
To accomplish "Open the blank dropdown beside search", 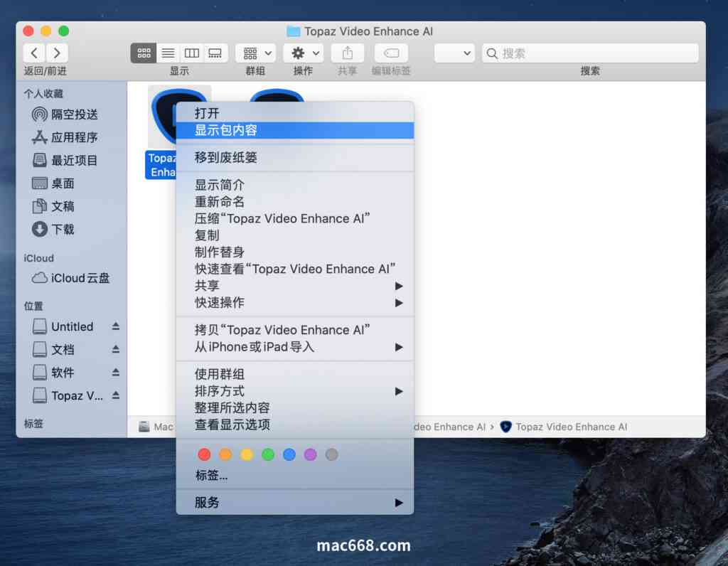I will 454,53.
